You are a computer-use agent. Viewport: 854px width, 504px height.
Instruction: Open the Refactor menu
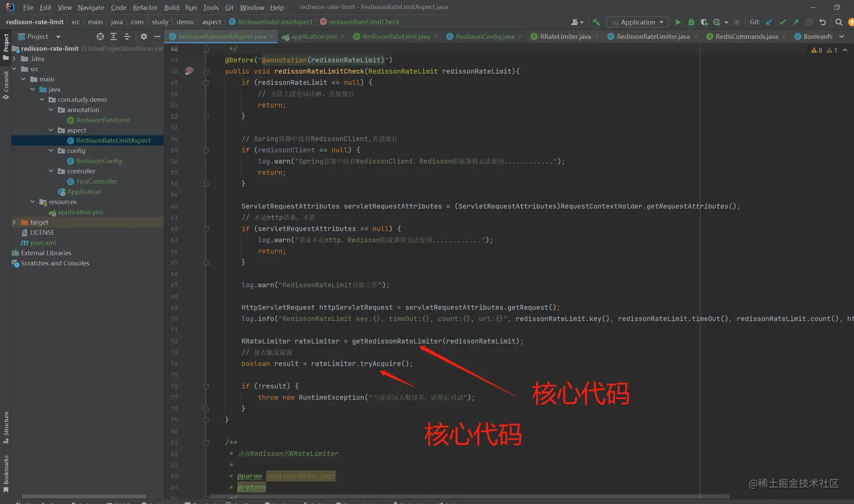(x=145, y=7)
